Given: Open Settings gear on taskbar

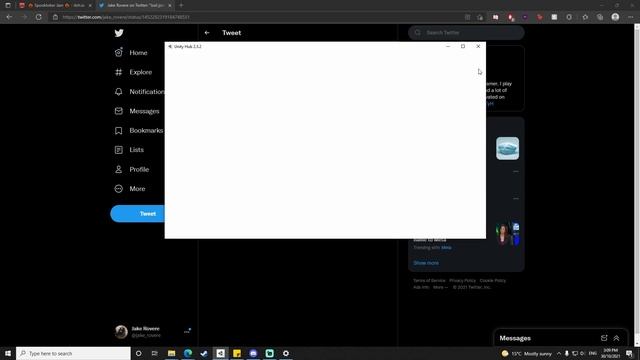Looking at the screenshot, I should [x=286, y=353].
